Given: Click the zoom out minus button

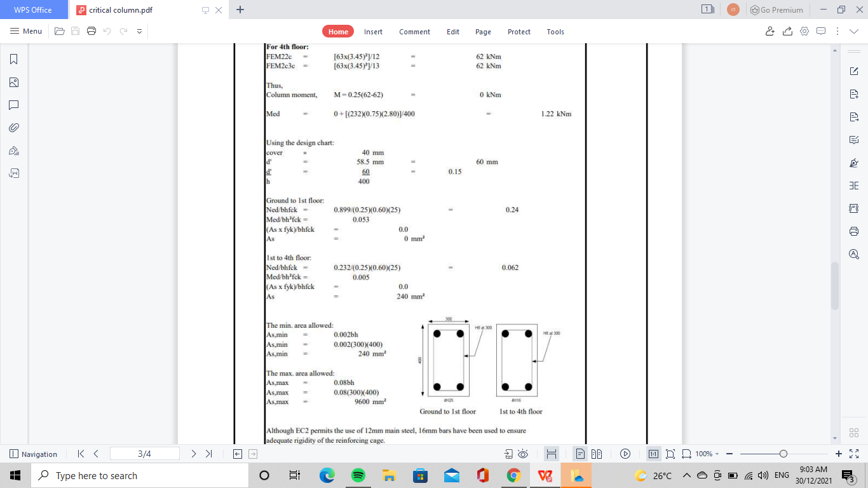Looking at the screenshot, I should pos(729,454).
